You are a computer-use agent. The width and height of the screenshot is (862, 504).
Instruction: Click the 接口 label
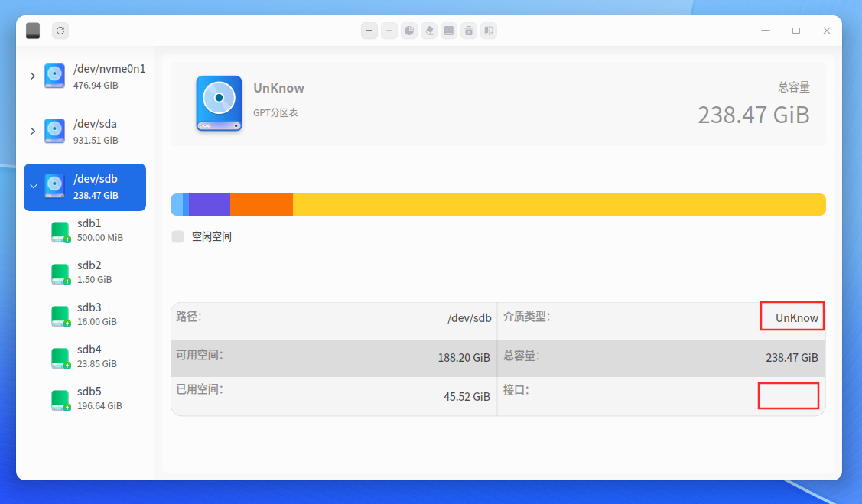tap(516, 390)
